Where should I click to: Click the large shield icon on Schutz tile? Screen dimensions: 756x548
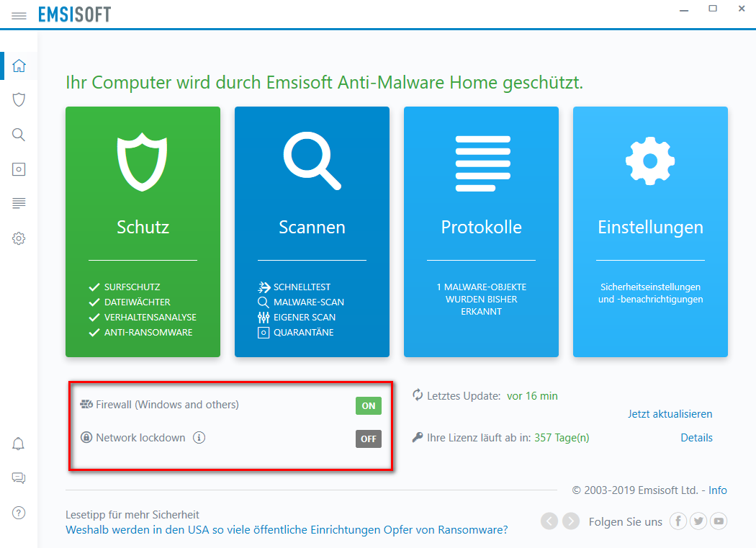pyautogui.click(x=143, y=161)
